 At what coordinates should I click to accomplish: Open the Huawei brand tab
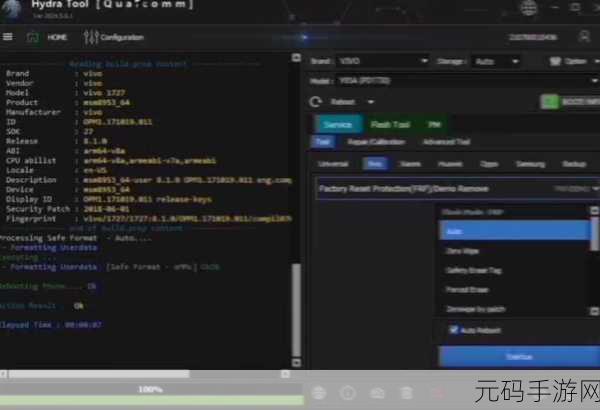click(x=450, y=164)
